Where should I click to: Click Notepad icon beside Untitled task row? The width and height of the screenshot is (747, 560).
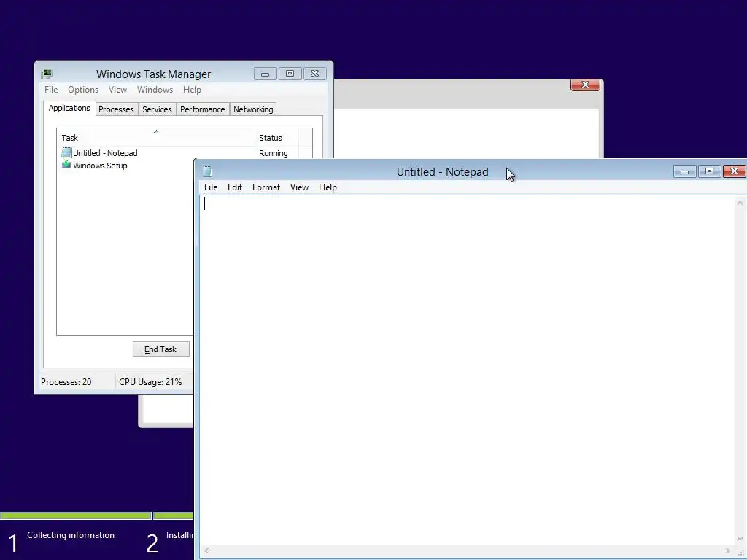coord(66,152)
